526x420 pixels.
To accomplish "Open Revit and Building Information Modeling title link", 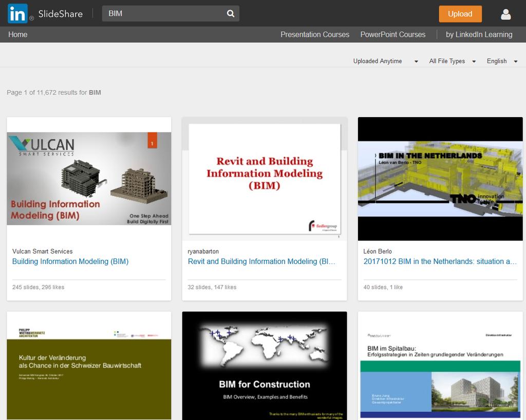I will coord(261,261).
